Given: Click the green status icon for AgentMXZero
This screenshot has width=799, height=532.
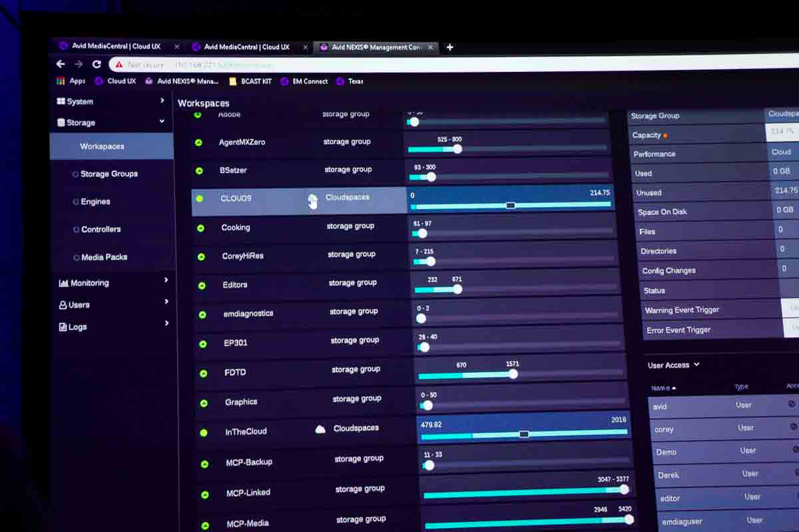Looking at the screenshot, I should coord(198,142).
